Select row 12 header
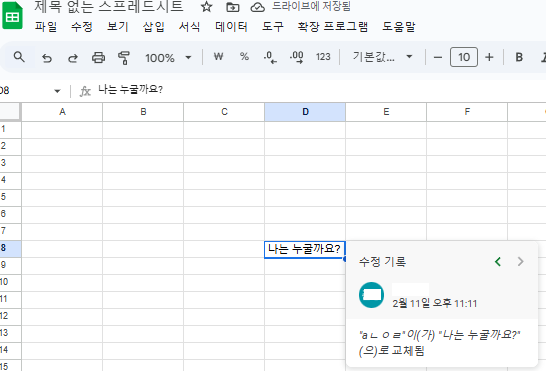Screen dimensions: 549x371 [10, 316]
